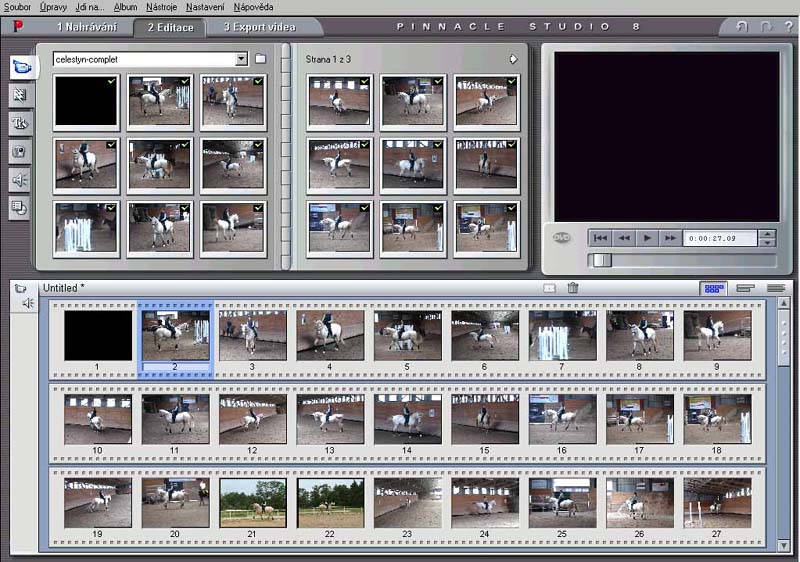Switch to text list view

[776, 288]
